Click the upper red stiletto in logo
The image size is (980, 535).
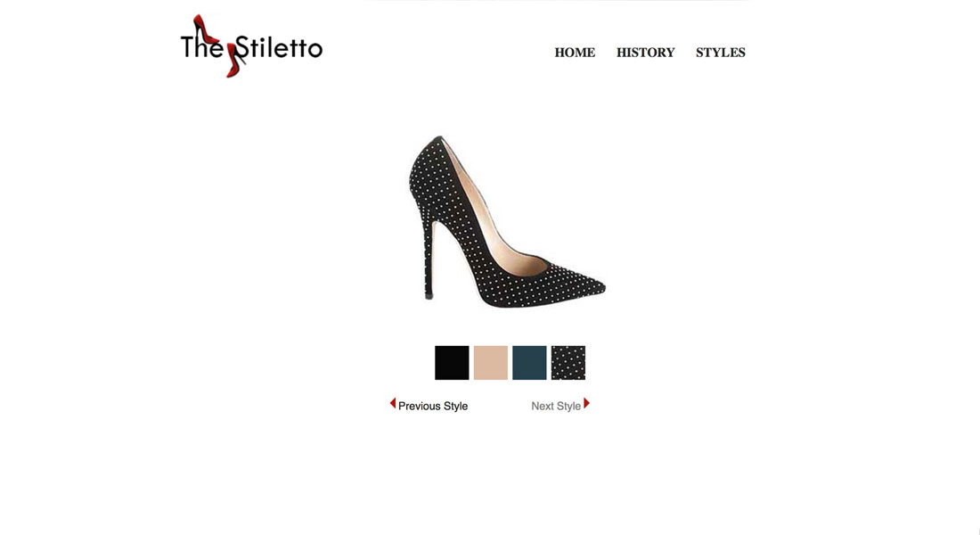coord(205,29)
